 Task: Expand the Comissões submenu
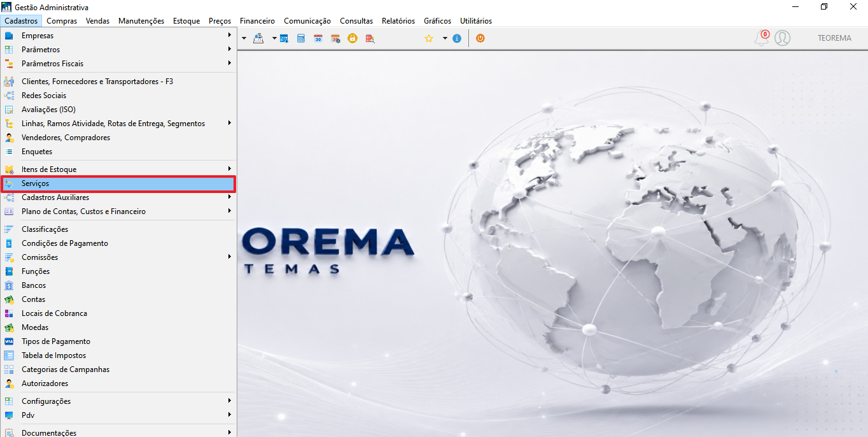click(x=118, y=257)
